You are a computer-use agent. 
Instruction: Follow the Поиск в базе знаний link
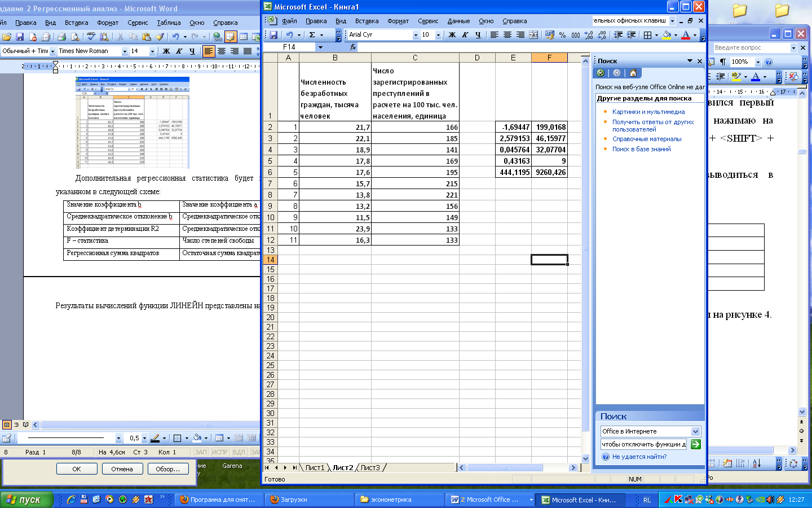[x=642, y=149]
